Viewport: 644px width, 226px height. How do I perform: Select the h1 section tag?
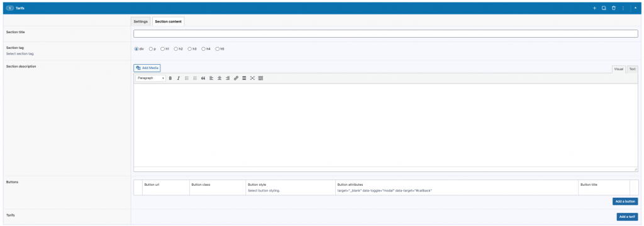click(163, 49)
